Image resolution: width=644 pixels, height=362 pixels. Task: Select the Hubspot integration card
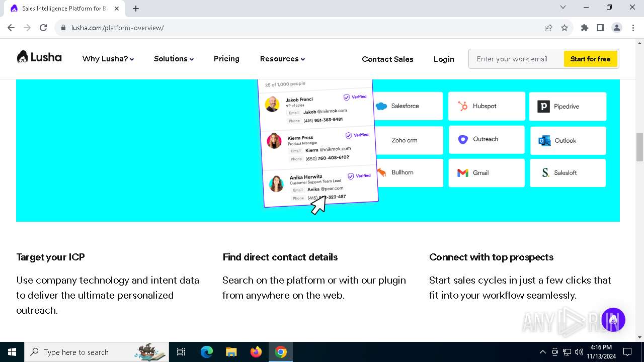pos(487,106)
